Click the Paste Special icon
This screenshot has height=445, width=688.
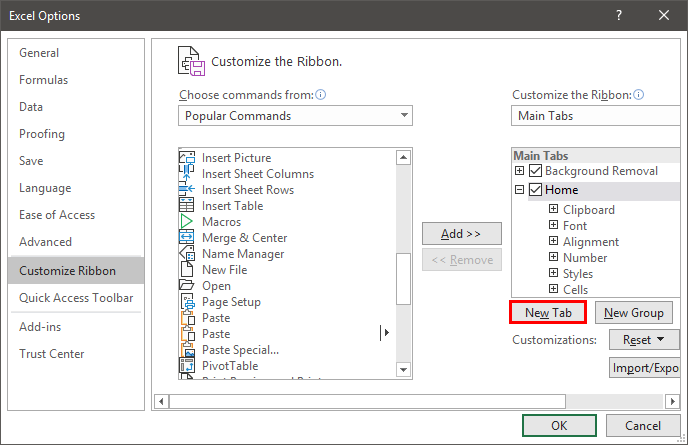click(x=187, y=350)
